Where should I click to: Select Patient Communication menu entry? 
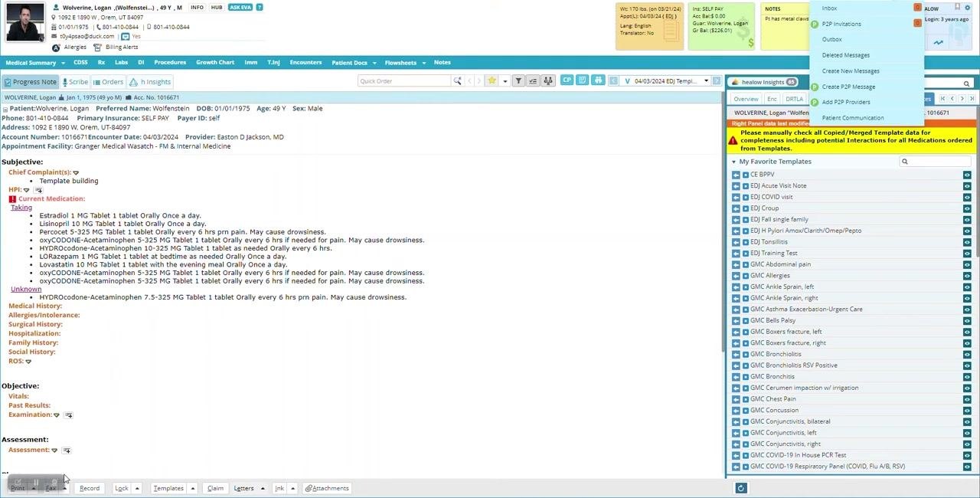(853, 118)
